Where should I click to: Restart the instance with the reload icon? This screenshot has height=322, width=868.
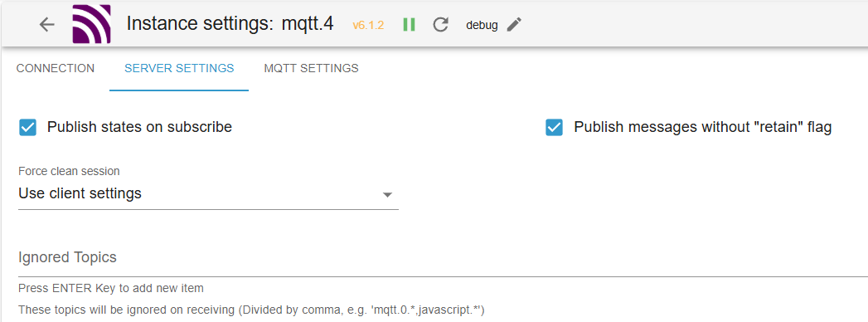point(441,24)
